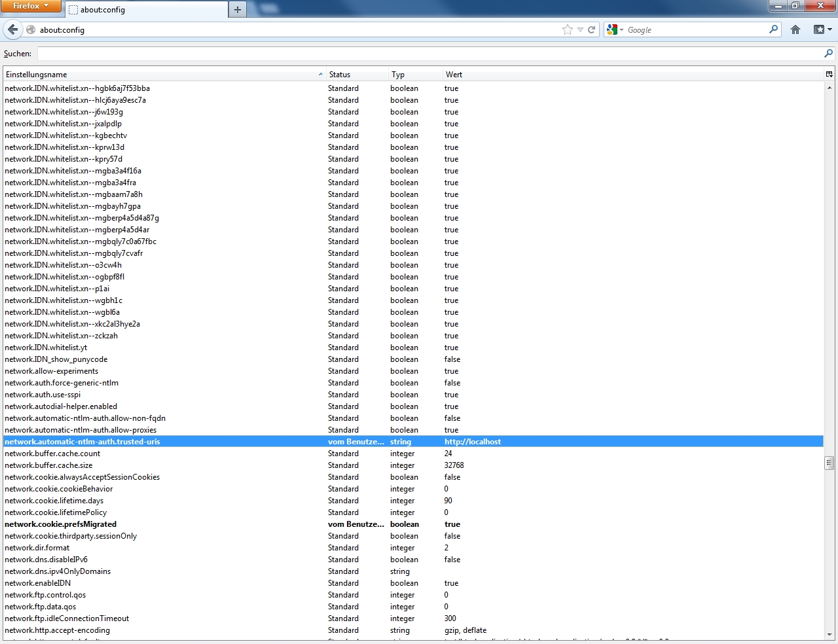Sort by the Einstellungsname column header
This screenshot has width=838, height=644.
[x=160, y=75]
